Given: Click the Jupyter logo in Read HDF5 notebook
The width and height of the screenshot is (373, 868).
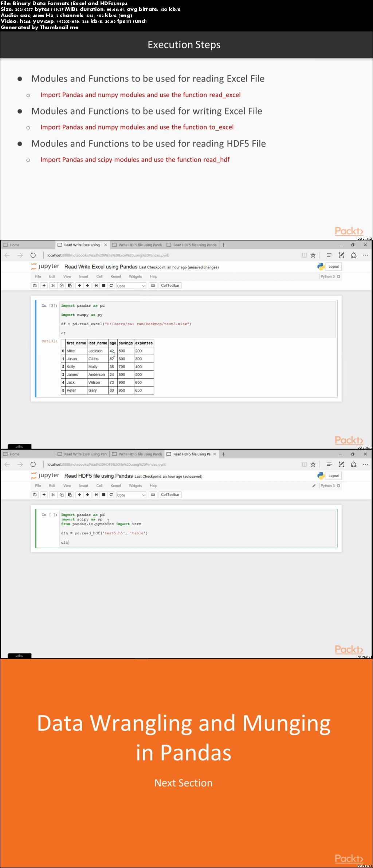Looking at the screenshot, I should (45, 475).
